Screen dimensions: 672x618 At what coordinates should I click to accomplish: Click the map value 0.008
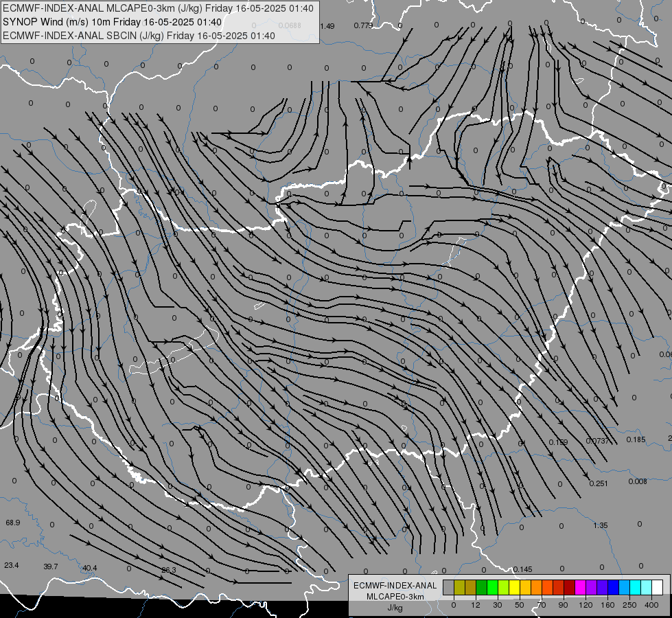tap(638, 481)
